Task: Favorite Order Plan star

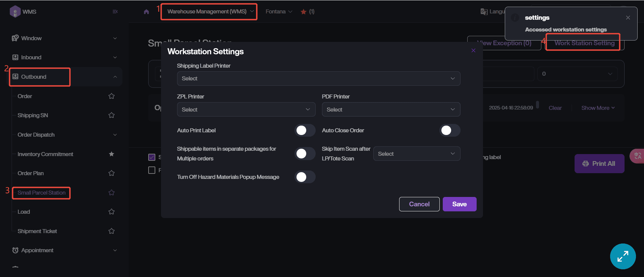Action: tap(112, 173)
